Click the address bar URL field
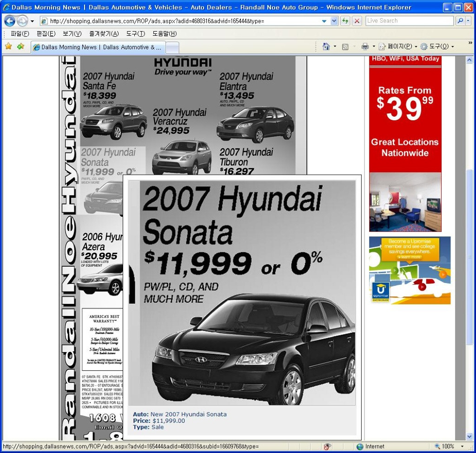This screenshot has height=453, width=476. [182, 21]
